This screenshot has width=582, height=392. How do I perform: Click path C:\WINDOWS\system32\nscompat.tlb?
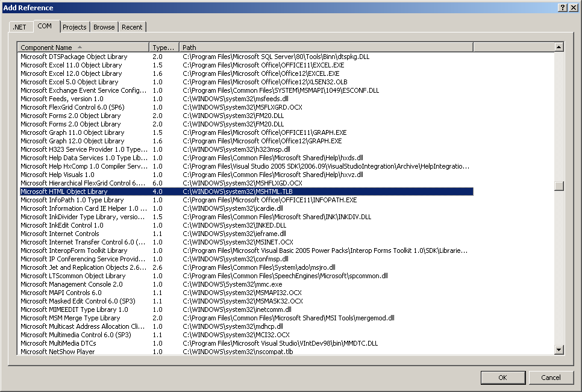point(237,352)
